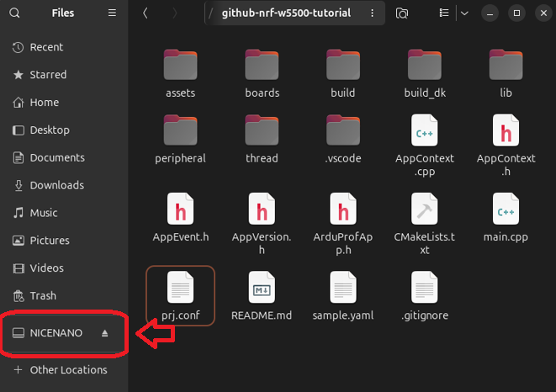Select sample.yaml file
This screenshot has width=556, height=392.
click(343, 295)
